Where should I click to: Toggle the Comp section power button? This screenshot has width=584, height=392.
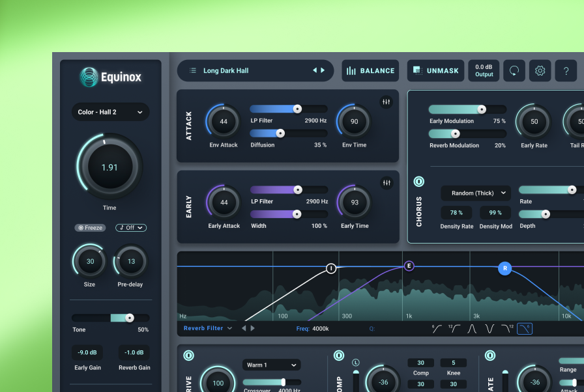click(x=339, y=356)
